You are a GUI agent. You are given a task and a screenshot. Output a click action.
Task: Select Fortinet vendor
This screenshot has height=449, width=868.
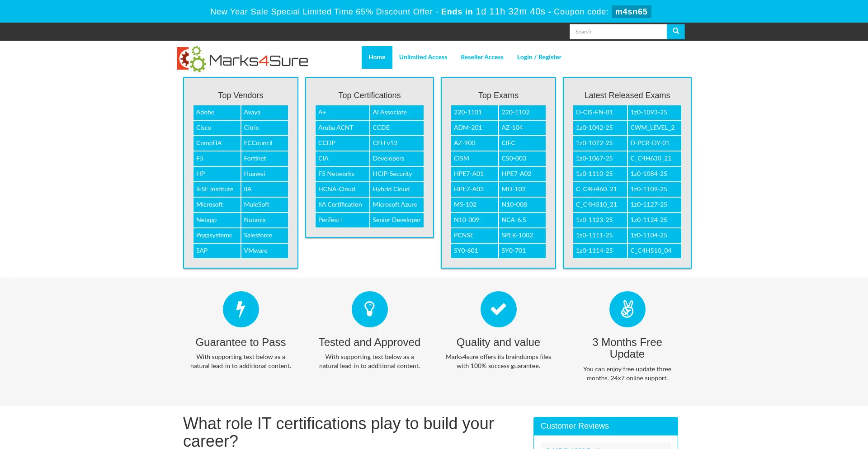(x=264, y=158)
